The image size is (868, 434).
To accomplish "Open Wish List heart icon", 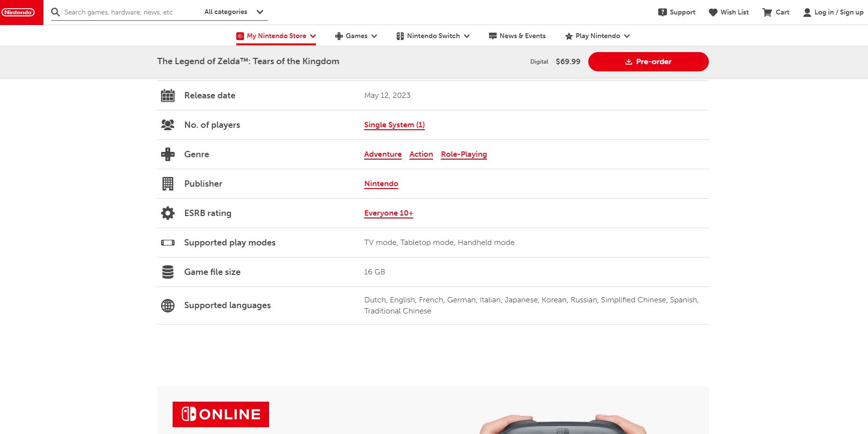I will [713, 13].
